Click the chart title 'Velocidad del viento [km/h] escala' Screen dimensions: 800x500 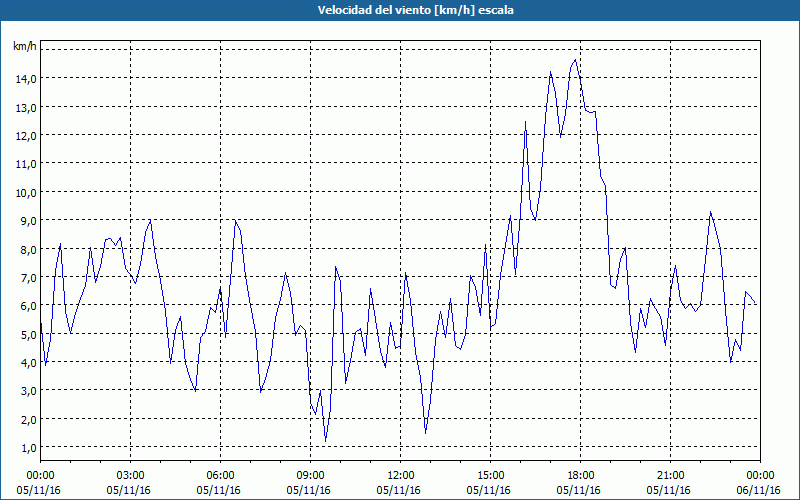point(415,10)
